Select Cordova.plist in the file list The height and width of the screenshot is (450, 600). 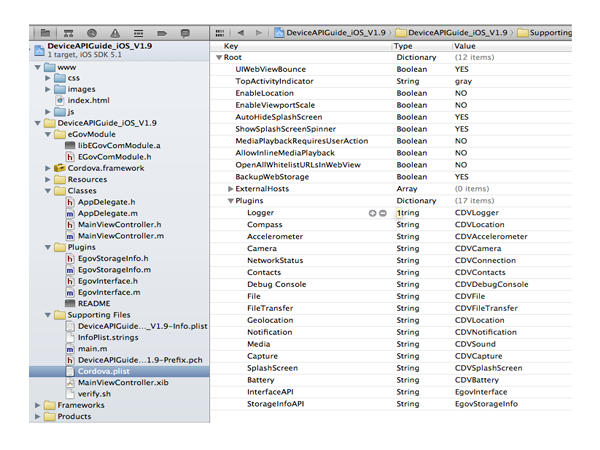click(x=103, y=369)
